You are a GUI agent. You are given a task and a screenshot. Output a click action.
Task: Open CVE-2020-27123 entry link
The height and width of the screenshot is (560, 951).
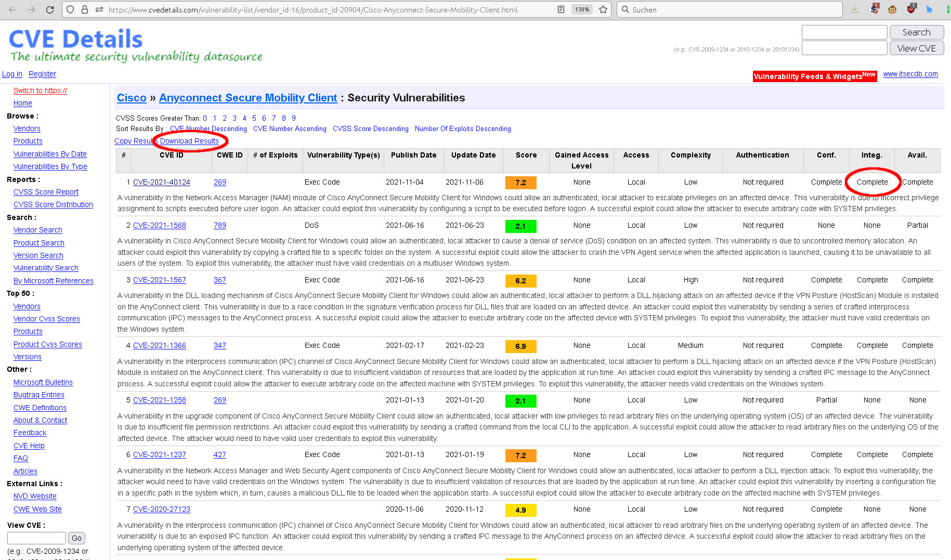[x=162, y=509]
